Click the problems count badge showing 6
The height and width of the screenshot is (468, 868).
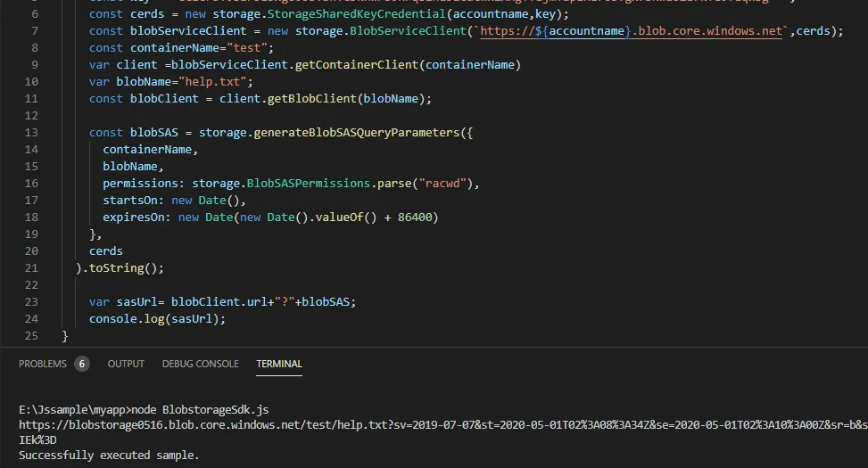click(x=82, y=364)
